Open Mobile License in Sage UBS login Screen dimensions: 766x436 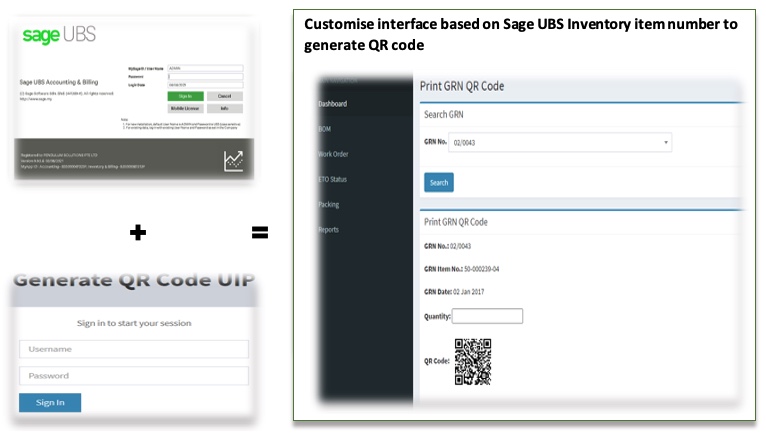point(185,109)
